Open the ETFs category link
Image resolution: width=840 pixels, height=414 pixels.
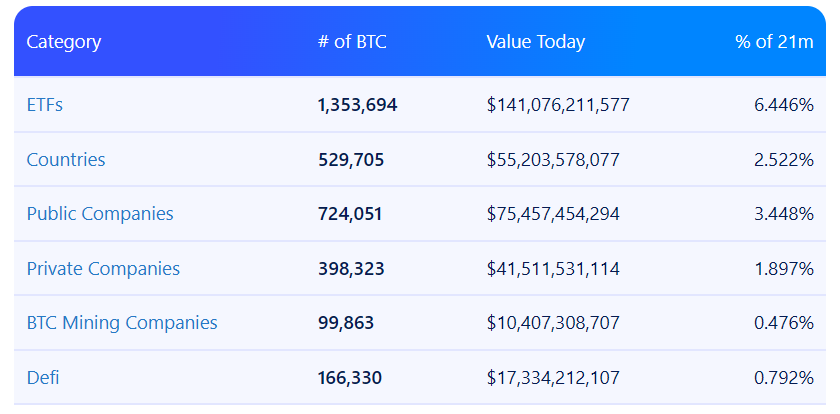pyautogui.click(x=45, y=105)
